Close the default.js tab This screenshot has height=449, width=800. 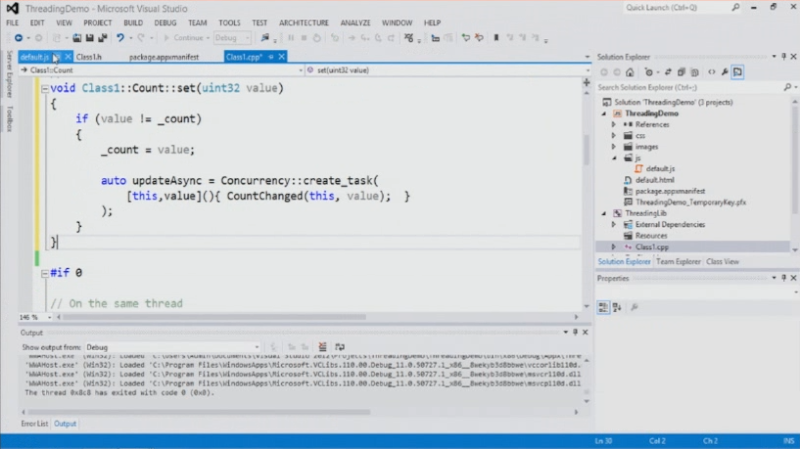tap(67, 57)
